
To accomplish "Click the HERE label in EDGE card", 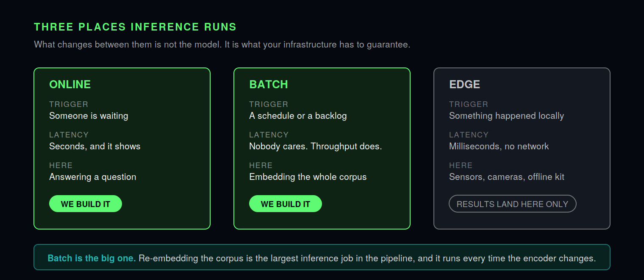I will coord(461,165).
